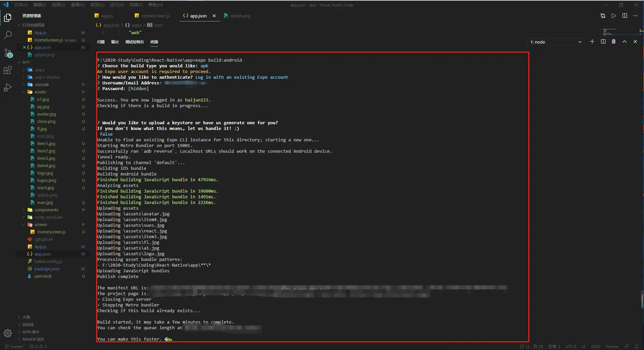Expand the MAVEN projects section

point(33,339)
